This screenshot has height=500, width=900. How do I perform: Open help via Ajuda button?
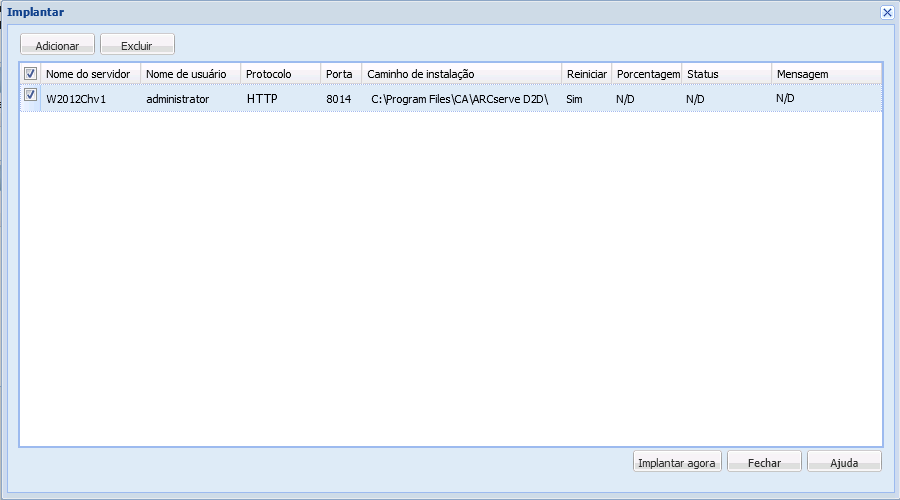click(844, 462)
